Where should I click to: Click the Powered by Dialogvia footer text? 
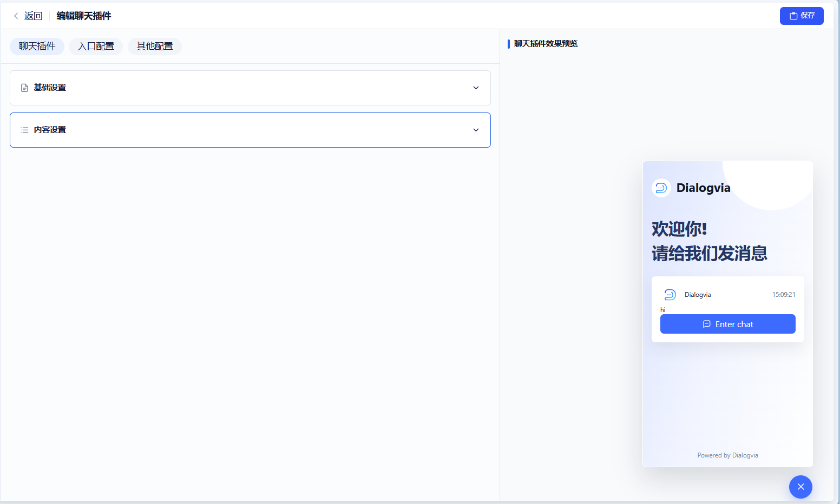pyautogui.click(x=727, y=455)
